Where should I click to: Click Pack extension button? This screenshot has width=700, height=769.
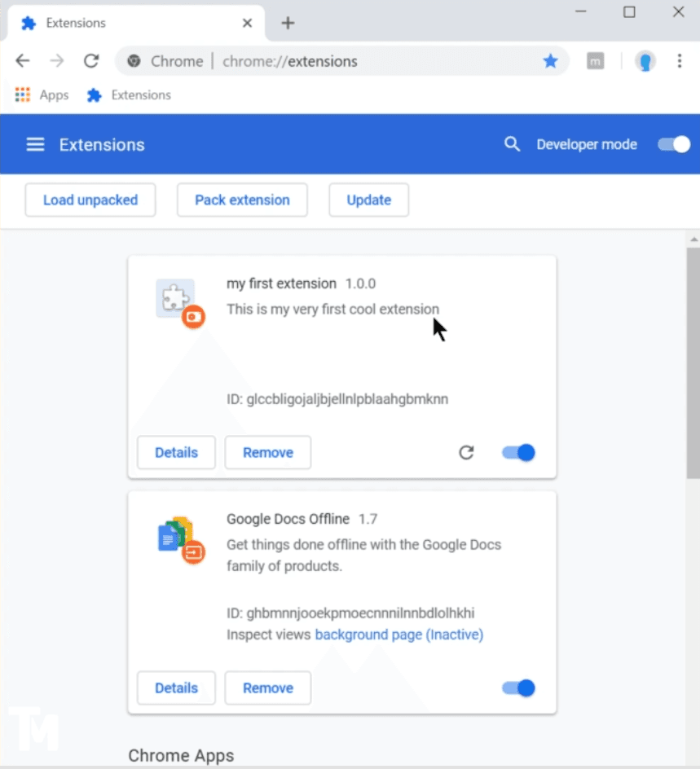coord(242,200)
